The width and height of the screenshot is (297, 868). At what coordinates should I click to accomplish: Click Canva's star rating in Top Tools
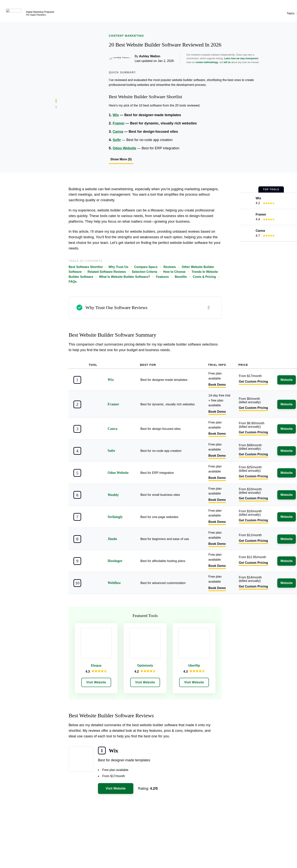269,236
